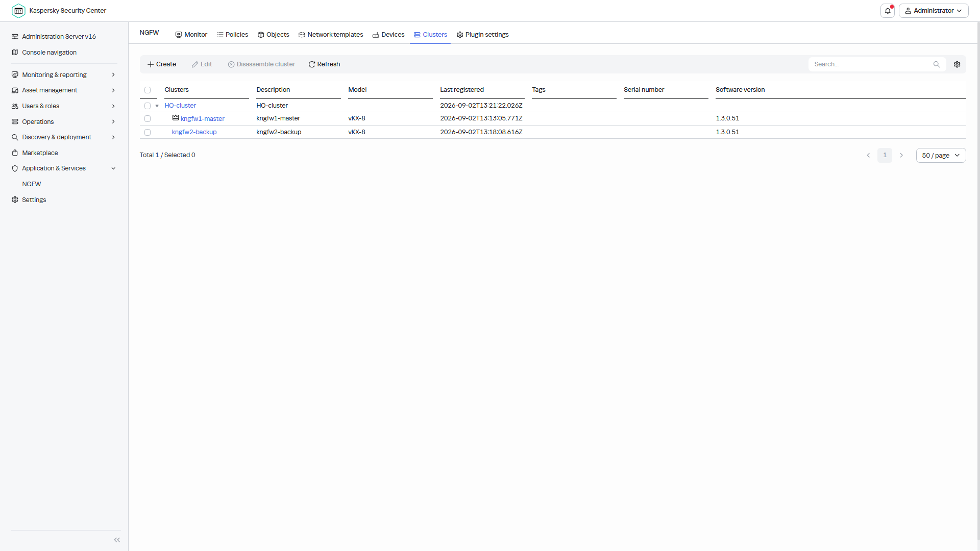Expand Discovery & deployment submenu chevron
The height and width of the screenshot is (551, 980).
tap(113, 137)
